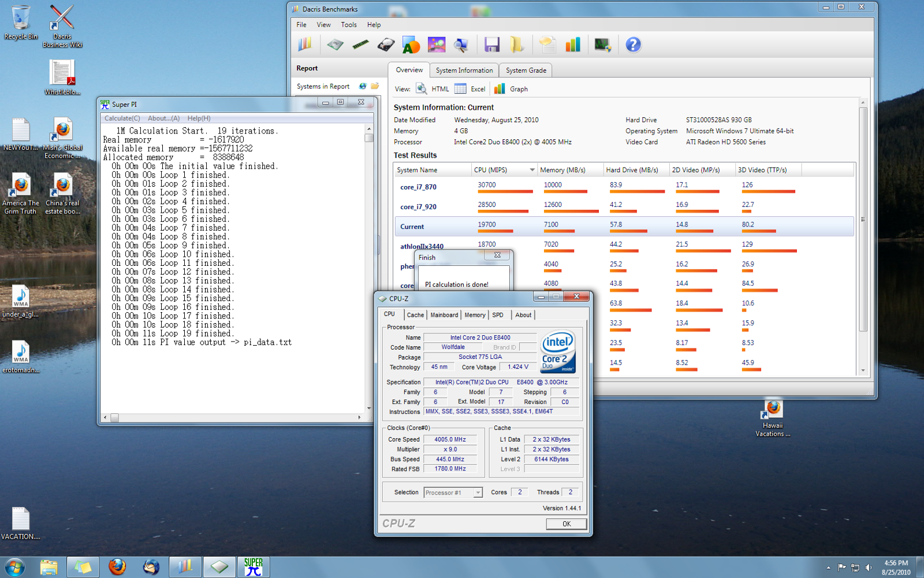The height and width of the screenshot is (578, 924).
Task: Switch view to HTML
Action: tap(433, 88)
